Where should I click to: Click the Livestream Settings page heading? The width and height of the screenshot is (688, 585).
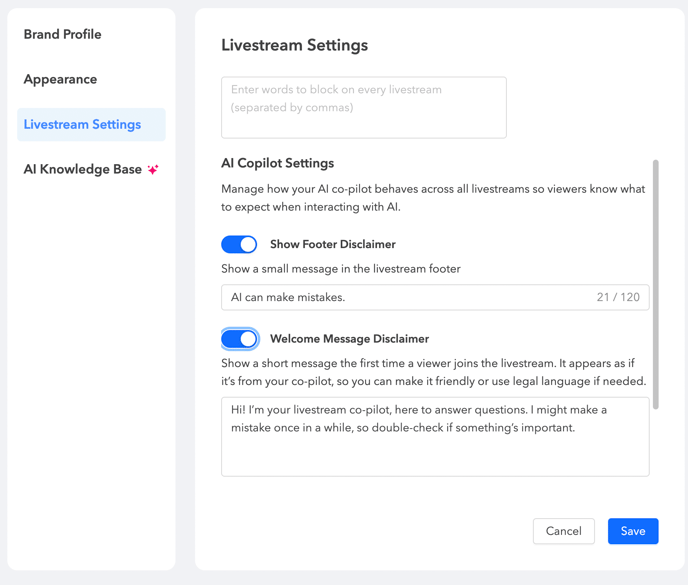pos(294,45)
